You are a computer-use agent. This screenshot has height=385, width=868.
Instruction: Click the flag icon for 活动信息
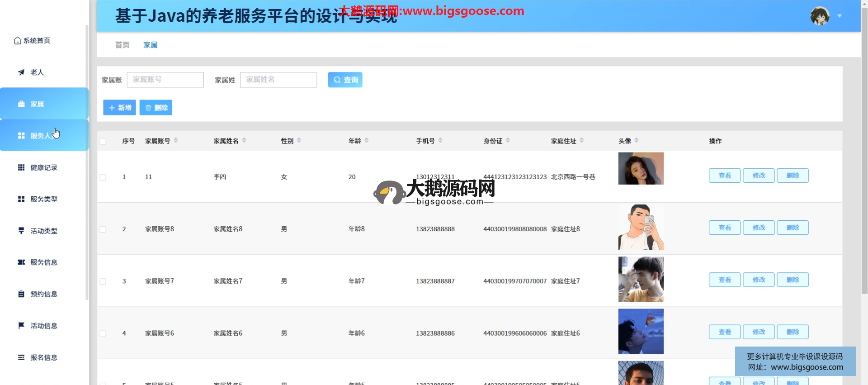point(21,326)
